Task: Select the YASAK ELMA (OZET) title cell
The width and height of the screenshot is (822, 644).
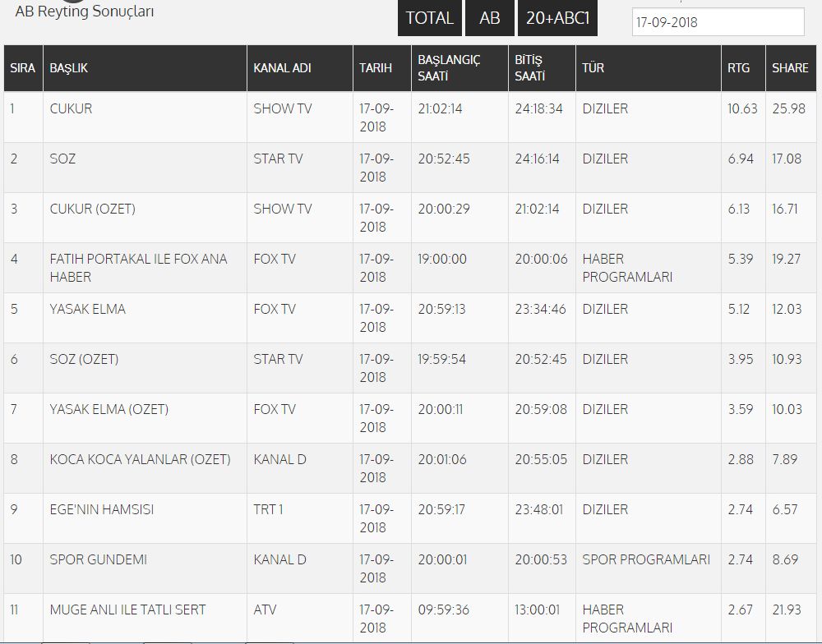Action: (x=109, y=409)
